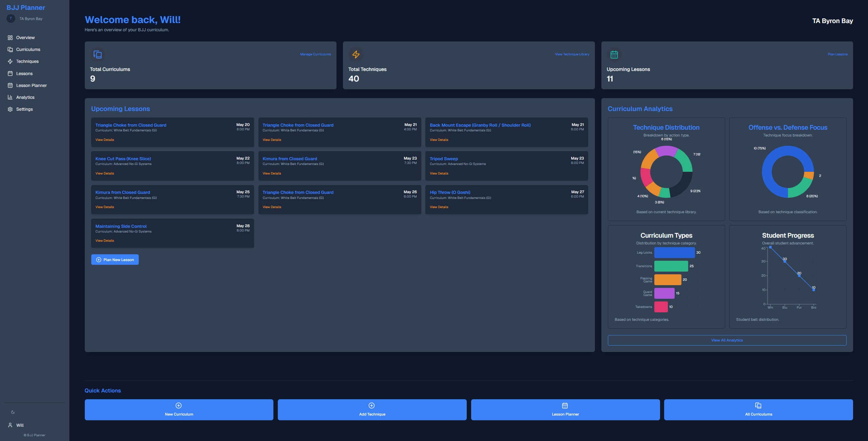Click the Analytics bar chart icon in sidebar
868x441 pixels.
click(x=10, y=97)
